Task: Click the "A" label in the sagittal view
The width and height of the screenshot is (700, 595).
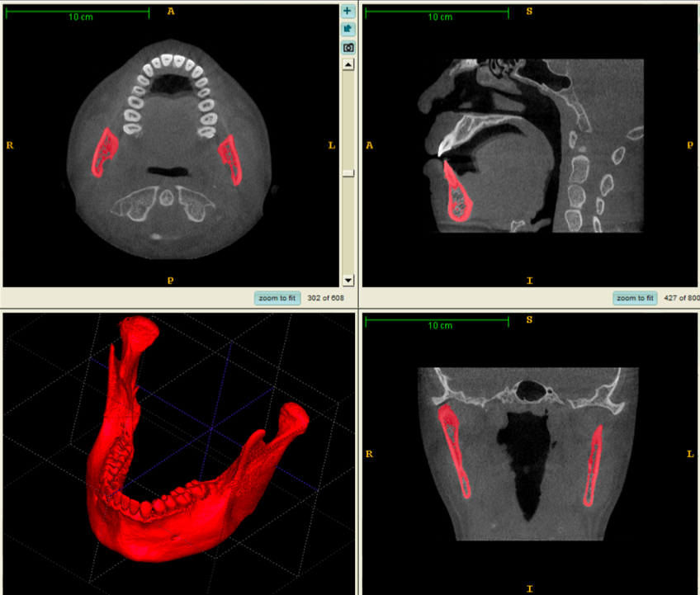Action: (369, 145)
